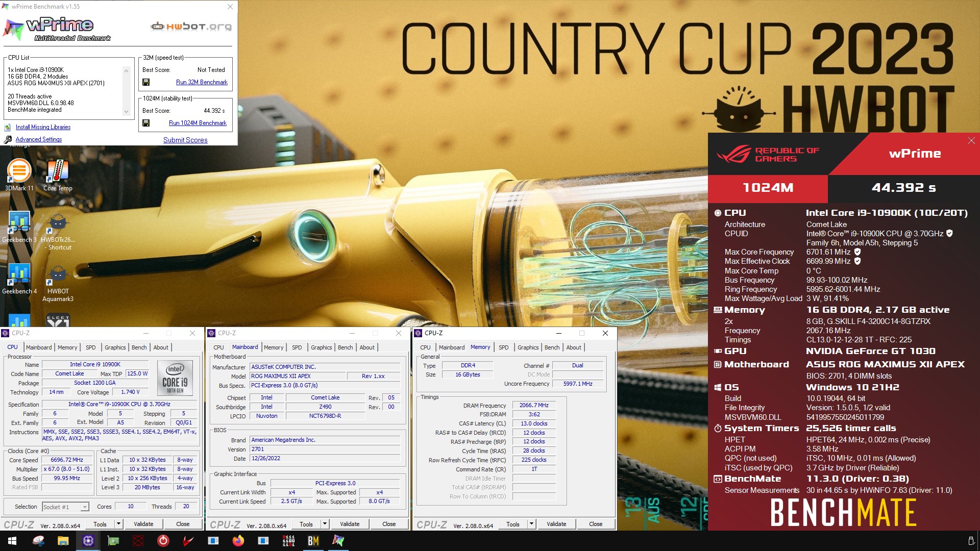Click the CPU List scrollbar up arrow
The image size is (980, 551).
pyautogui.click(x=126, y=70)
